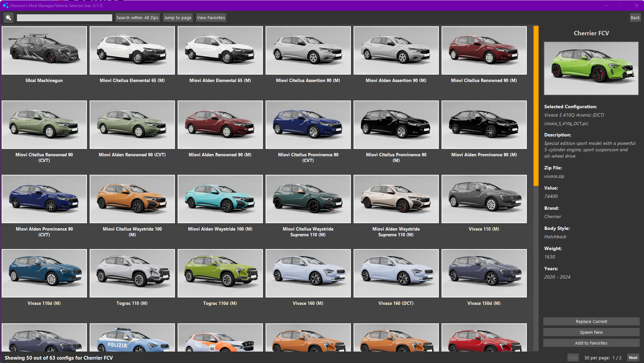The height and width of the screenshot is (363, 644).
Task: Select the Vivace 150d (M) thumbnail
Action: click(484, 273)
